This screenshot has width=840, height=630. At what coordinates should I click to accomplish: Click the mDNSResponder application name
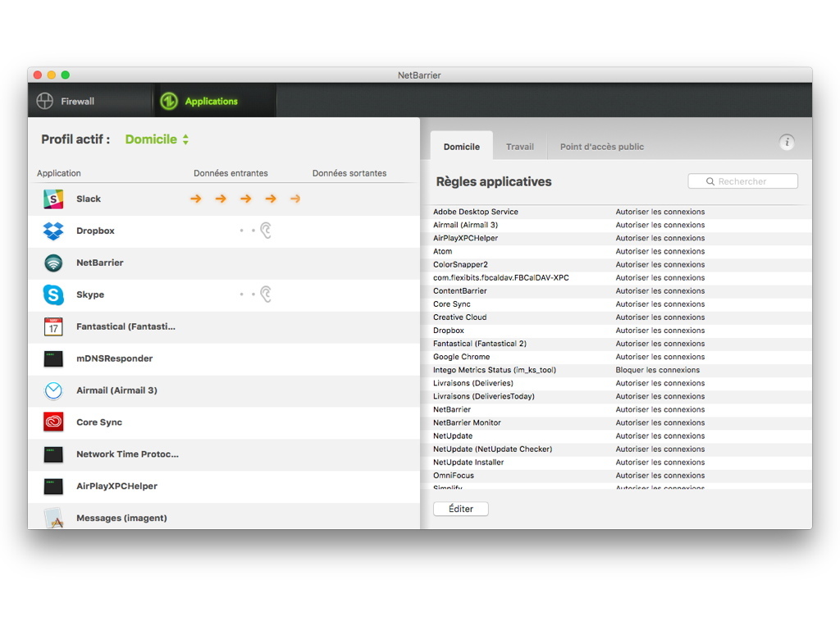(115, 358)
